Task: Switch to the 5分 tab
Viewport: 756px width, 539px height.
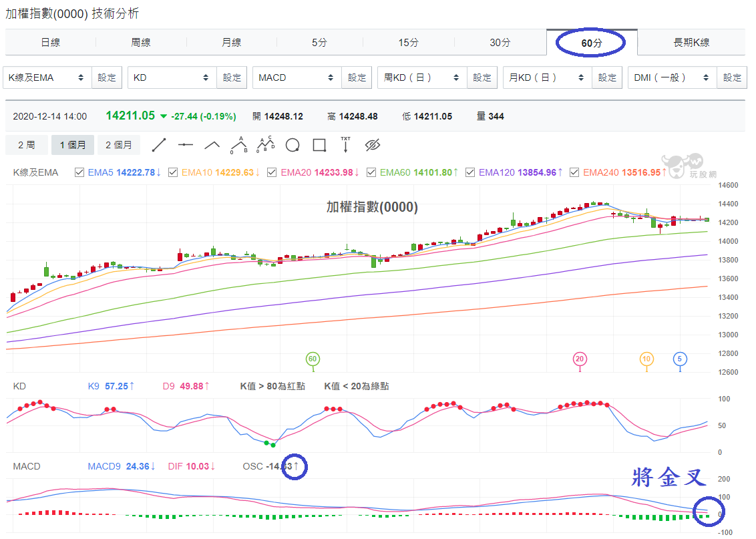Action: 319,43
